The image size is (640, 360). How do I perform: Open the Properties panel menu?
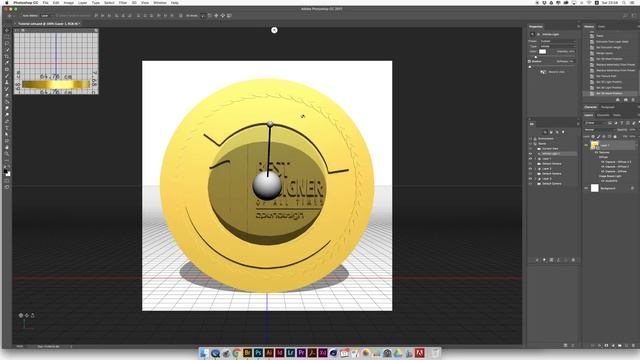[578, 27]
